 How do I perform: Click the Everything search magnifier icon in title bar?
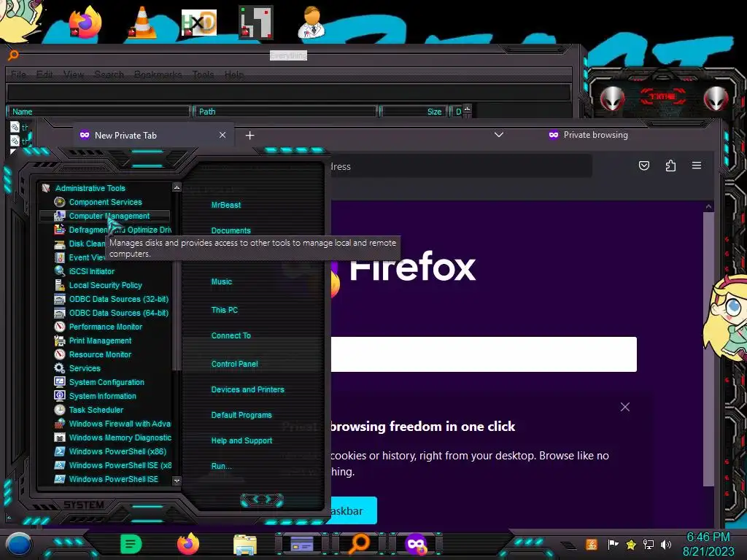13,55
